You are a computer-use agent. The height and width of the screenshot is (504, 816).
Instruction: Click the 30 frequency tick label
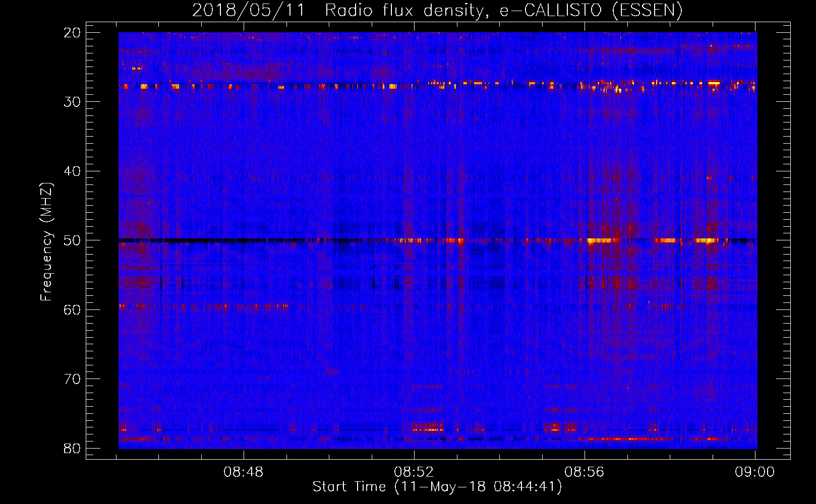73,102
